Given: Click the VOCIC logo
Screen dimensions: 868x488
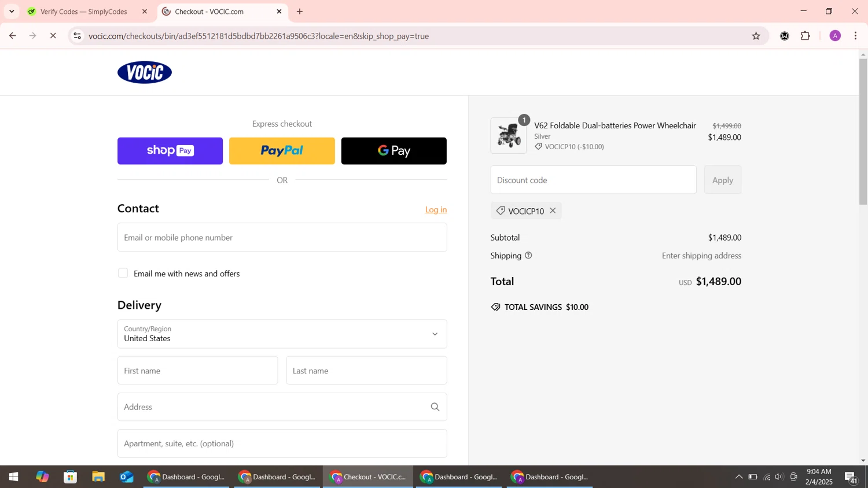Looking at the screenshot, I should 145,72.
